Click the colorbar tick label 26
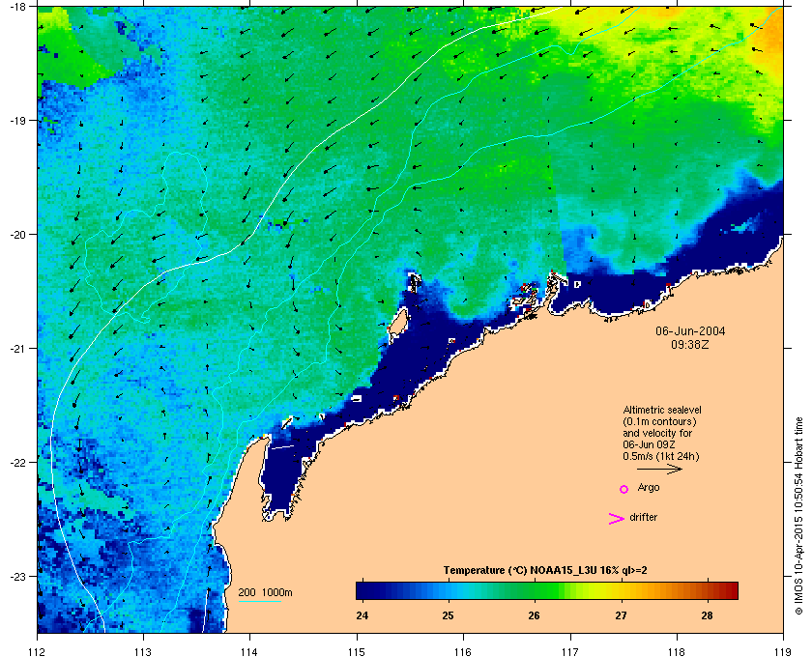The image size is (812, 657). click(534, 615)
